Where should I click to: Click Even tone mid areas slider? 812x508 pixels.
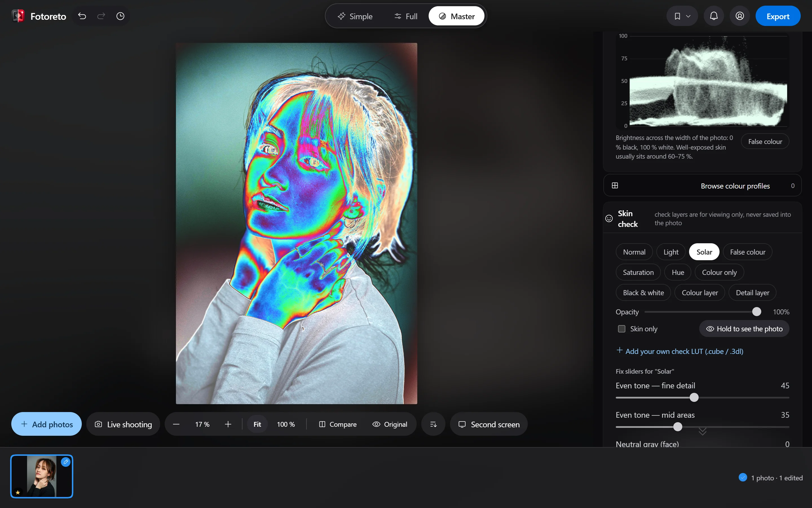702,427
